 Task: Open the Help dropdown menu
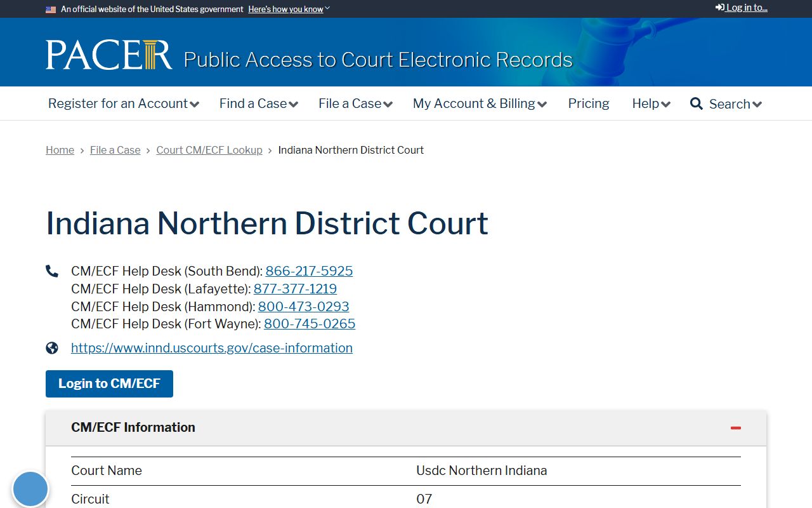tap(652, 104)
